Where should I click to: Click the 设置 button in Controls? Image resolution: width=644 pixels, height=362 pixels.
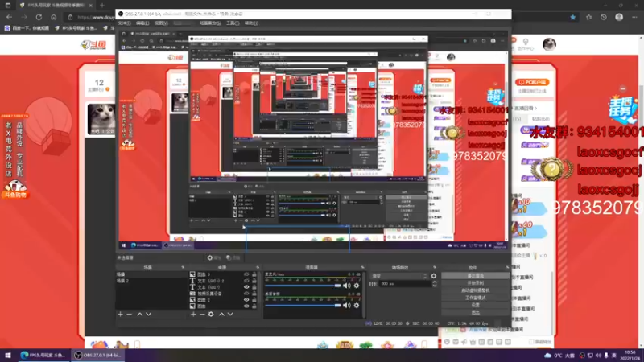pos(475,305)
